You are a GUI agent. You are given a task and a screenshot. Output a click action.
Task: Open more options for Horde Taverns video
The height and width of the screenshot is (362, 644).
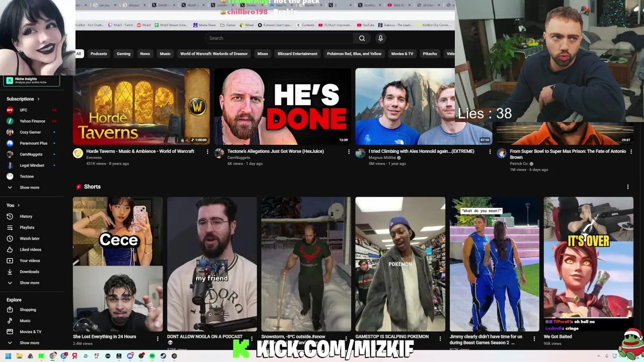[x=207, y=151]
